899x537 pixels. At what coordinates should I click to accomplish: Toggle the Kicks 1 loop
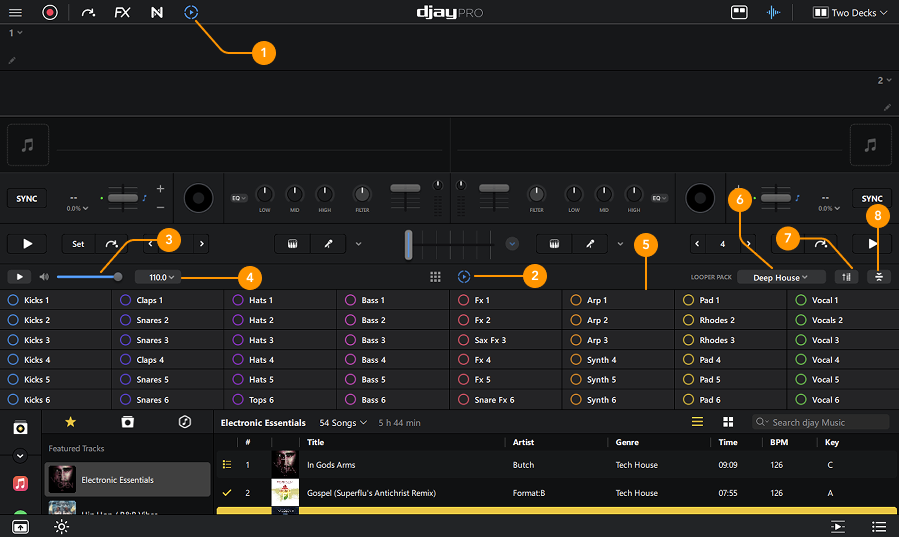(x=14, y=300)
